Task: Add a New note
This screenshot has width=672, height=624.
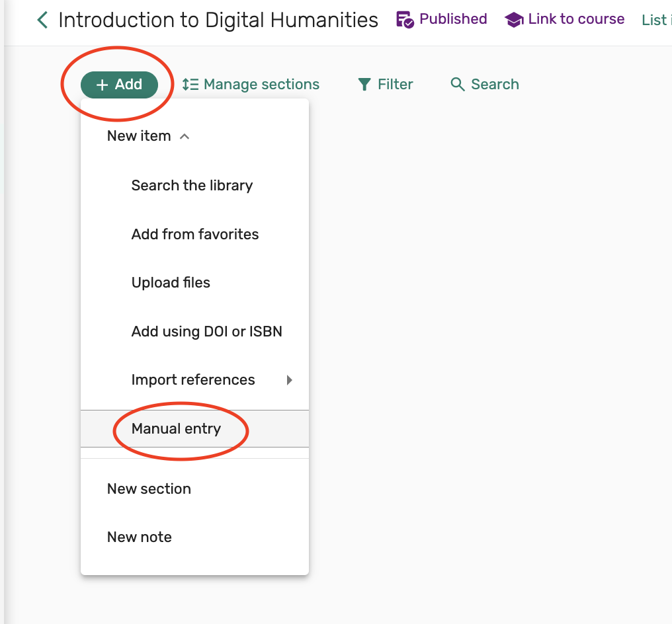Action: click(140, 537)
